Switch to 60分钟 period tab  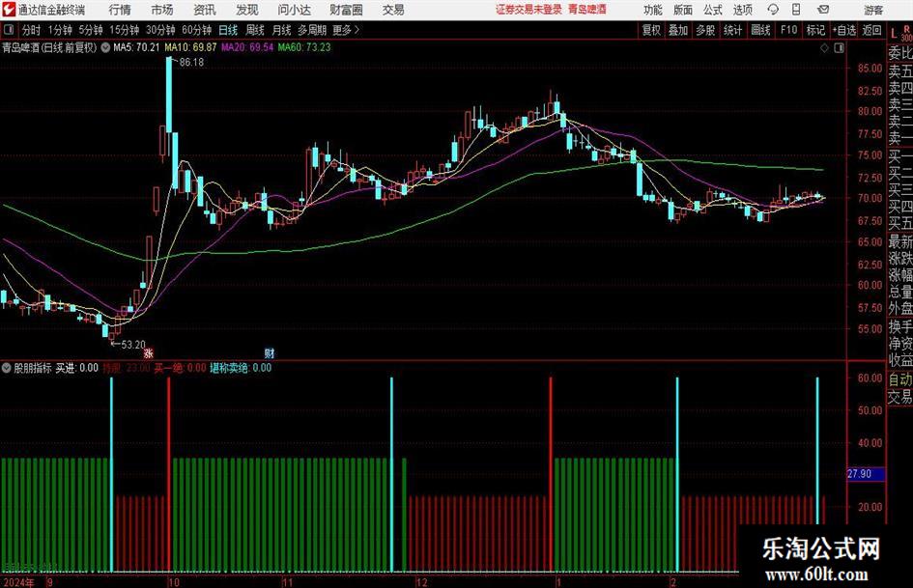[x=197, y=30]
